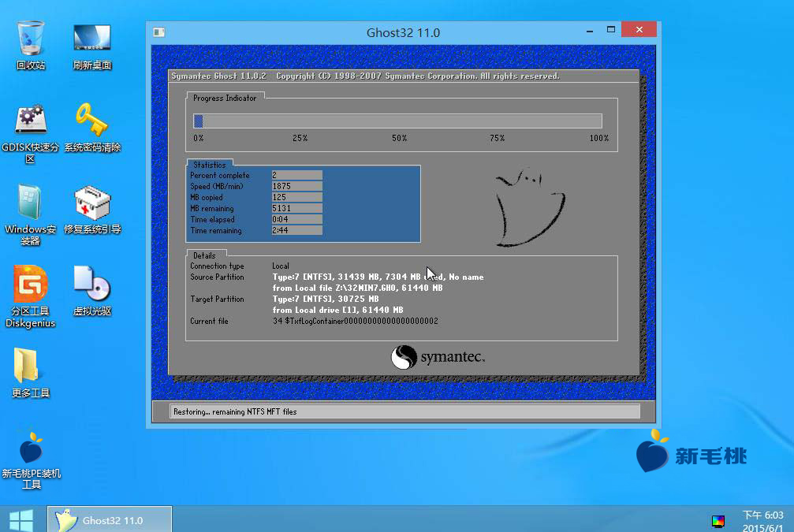
Task: Launch 新毛桃PE装机工具 desktop icon
Action: pyautogui.click(x=32, y=460)
